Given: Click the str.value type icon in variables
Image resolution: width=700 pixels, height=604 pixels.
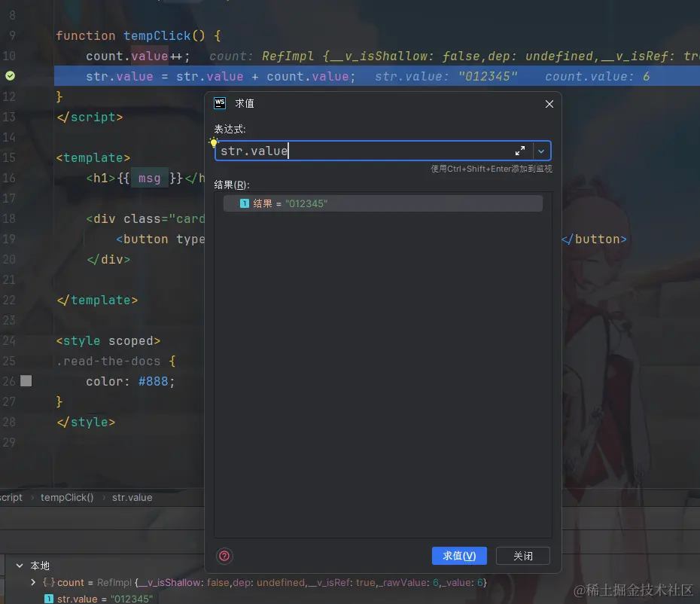Looking at the screenshot, I should (49, 599).
